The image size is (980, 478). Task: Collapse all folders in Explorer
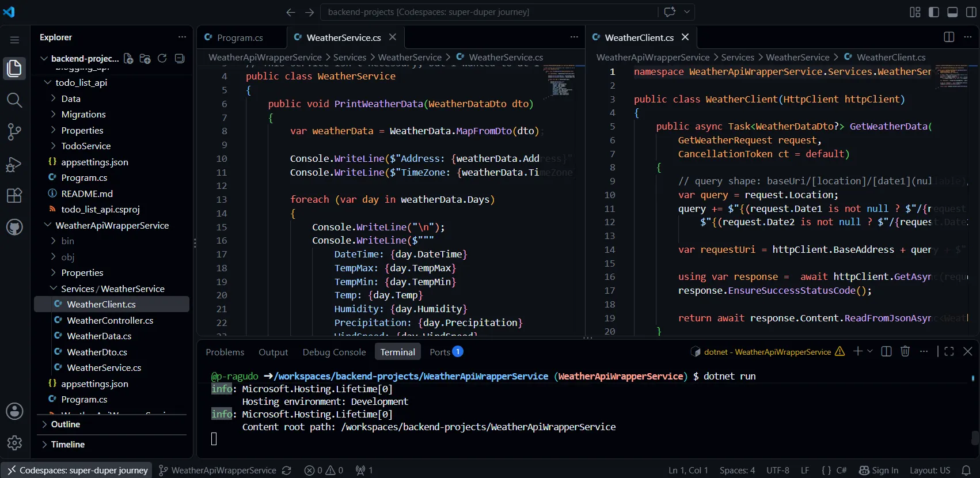tap(180, 59)
